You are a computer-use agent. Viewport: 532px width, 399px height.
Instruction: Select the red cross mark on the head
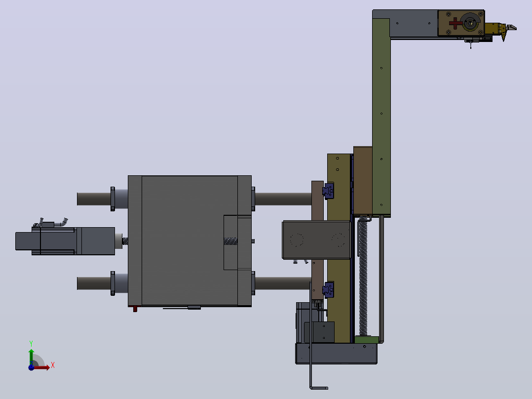(456, 23)
